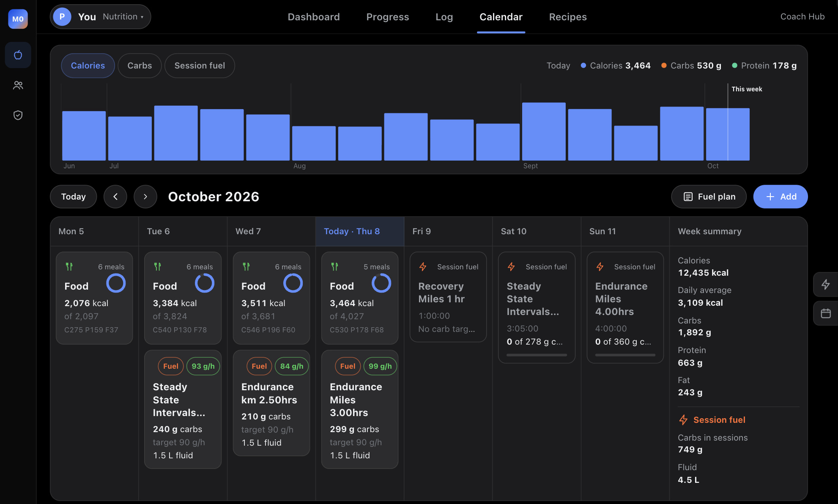Show the Calories chart view
838x504 pixels.
(x=88, y=66)
